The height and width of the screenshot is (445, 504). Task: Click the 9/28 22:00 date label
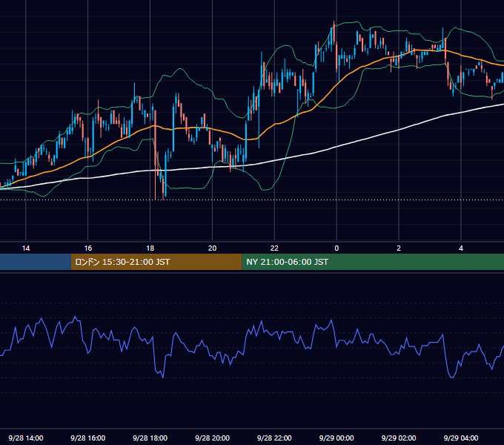click(274, 438)
